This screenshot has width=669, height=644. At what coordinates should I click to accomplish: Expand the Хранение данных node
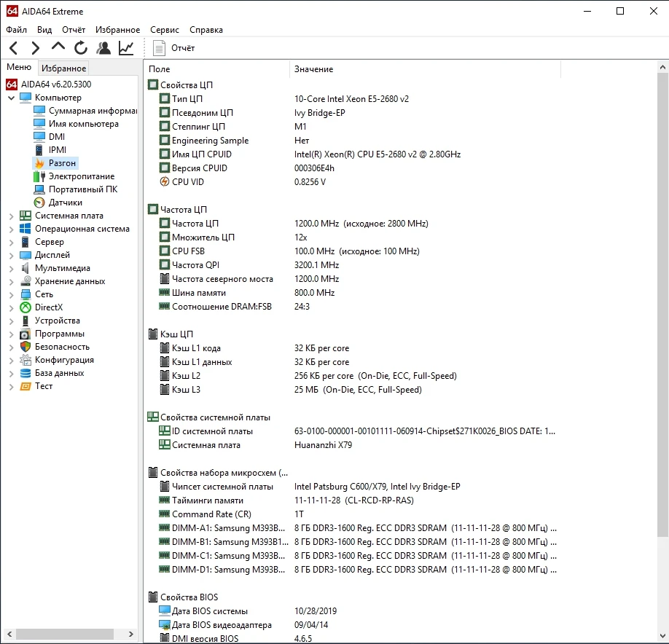tap(12, 282)
